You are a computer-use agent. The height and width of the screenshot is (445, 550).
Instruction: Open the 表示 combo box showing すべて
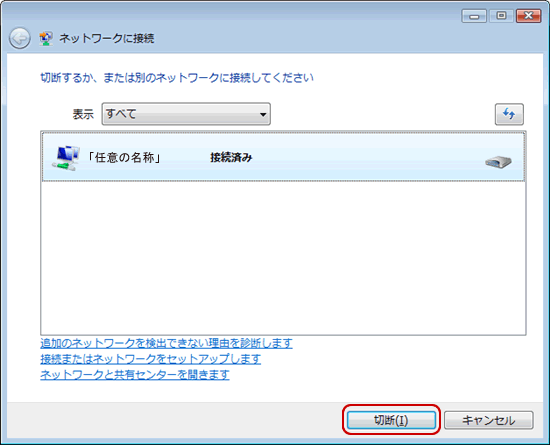pyautogui.click(x=186, y=114)
